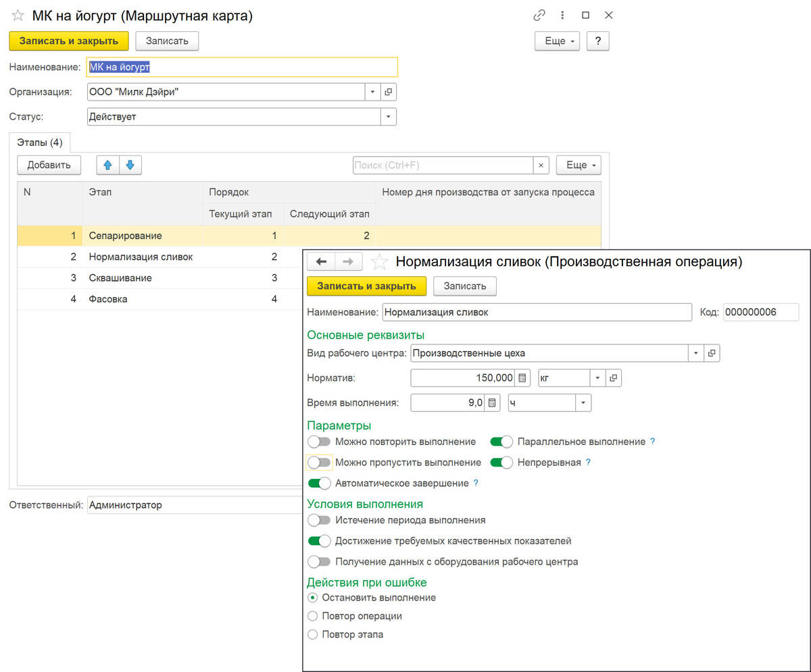Focus the Ответственный field Администратор
Screen dimensions: 811x672
(195, 505)
